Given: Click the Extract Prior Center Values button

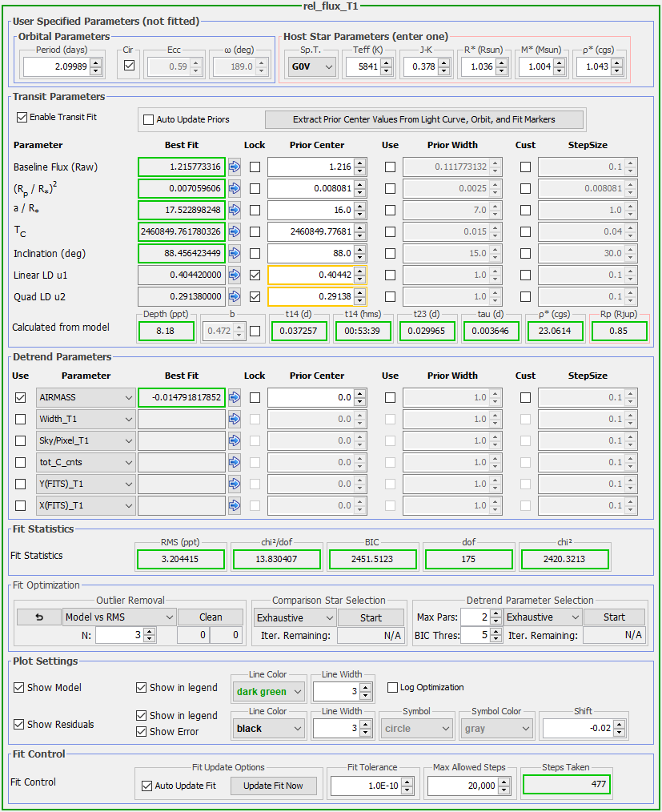Looking at the screenshot, I should click(x=424, y=119).
